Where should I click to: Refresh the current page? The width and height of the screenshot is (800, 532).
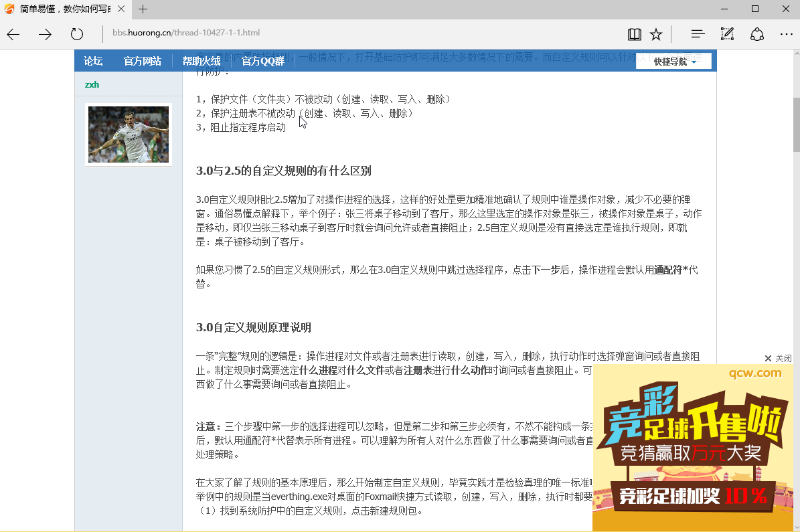[x=76, y=33]
